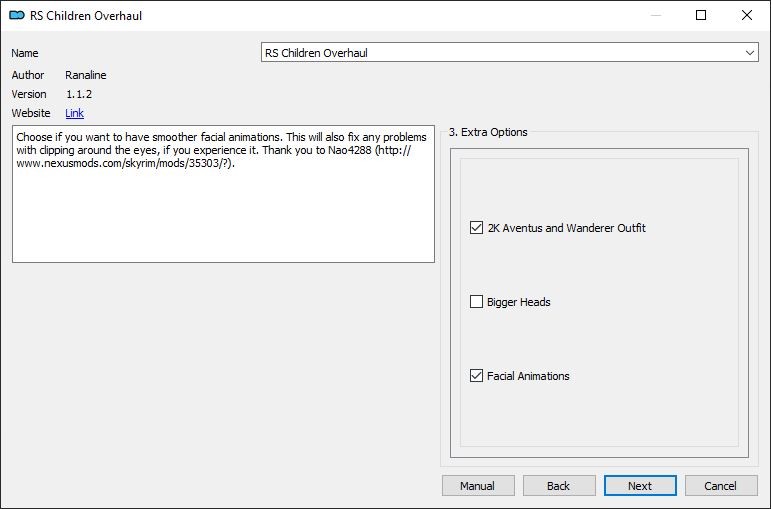Click the version number 1.1.2
This screenshot has height=509, width=771.
79,94
